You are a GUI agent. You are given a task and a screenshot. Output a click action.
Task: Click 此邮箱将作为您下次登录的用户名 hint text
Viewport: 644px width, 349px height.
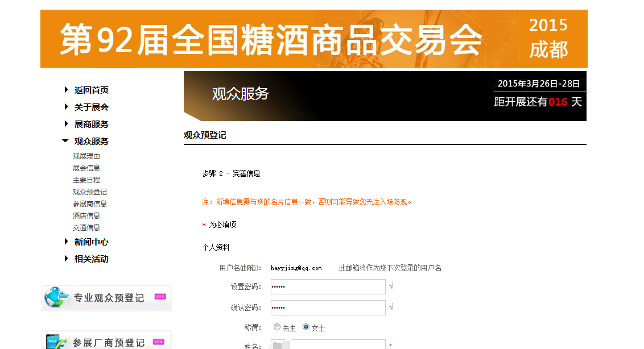pyautogui.click(x=390, y=268)
